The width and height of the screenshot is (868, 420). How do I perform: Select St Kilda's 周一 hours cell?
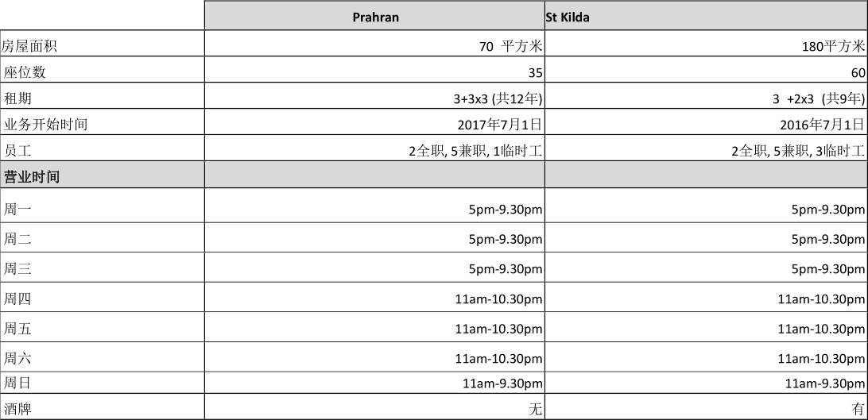click(x=827, y=210)
